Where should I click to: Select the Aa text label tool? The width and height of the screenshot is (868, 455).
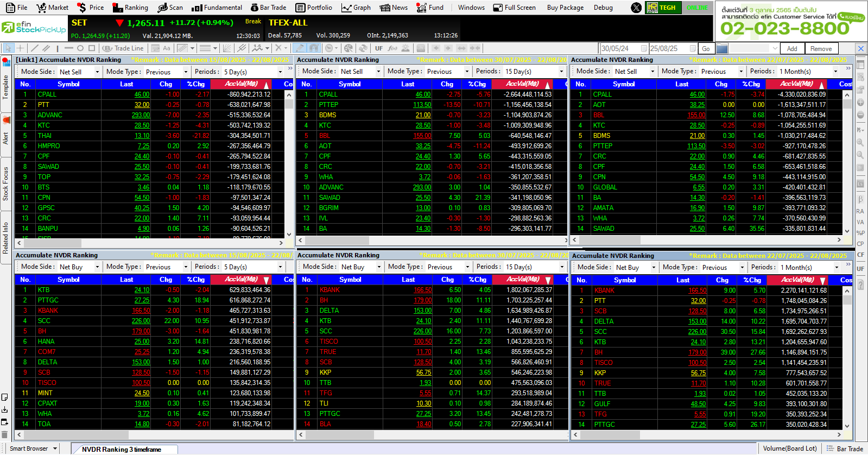(x=167, y=48)
